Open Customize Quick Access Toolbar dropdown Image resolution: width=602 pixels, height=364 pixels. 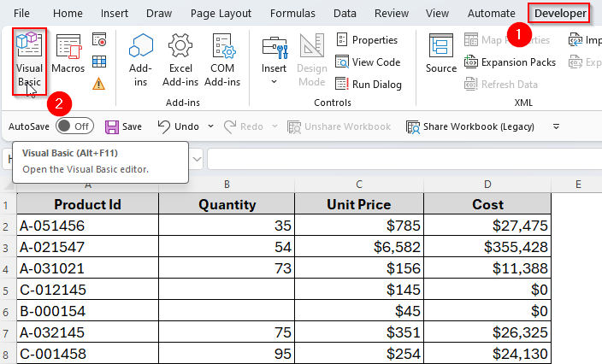(556, 126)
